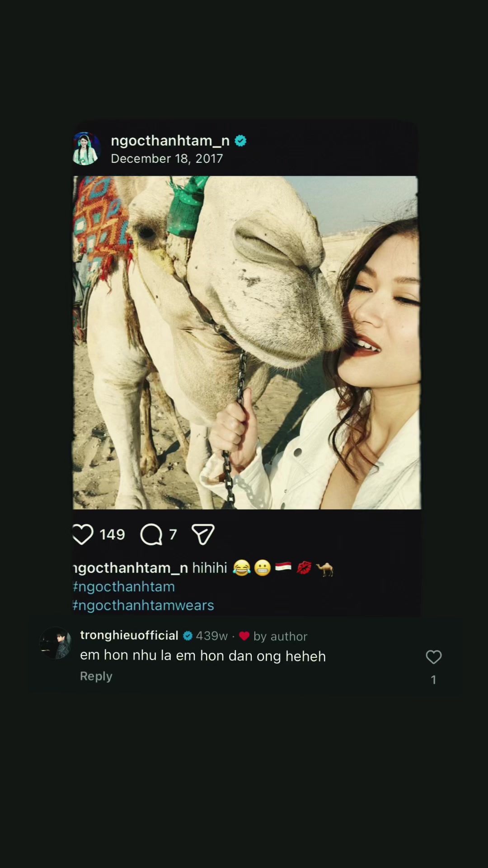The height and width of the screenshot is (868, 488).
Task: Open comments via the speech bubble icon
Action: pyautogui.click(x=151, y=534)
